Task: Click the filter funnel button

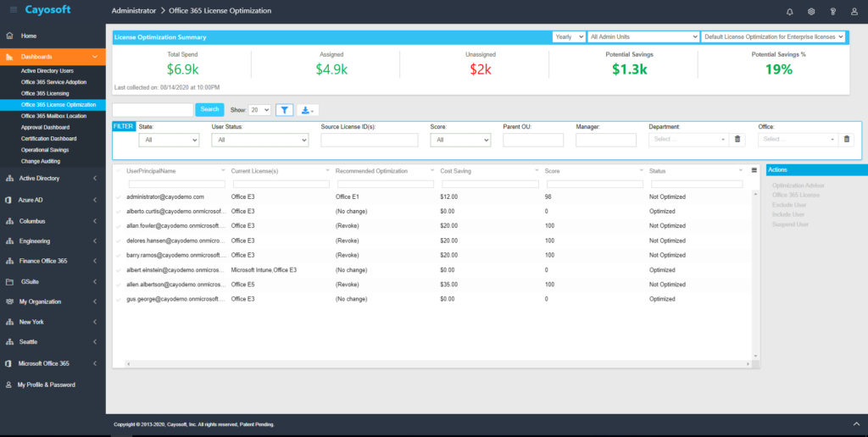Action: (285, 109)
